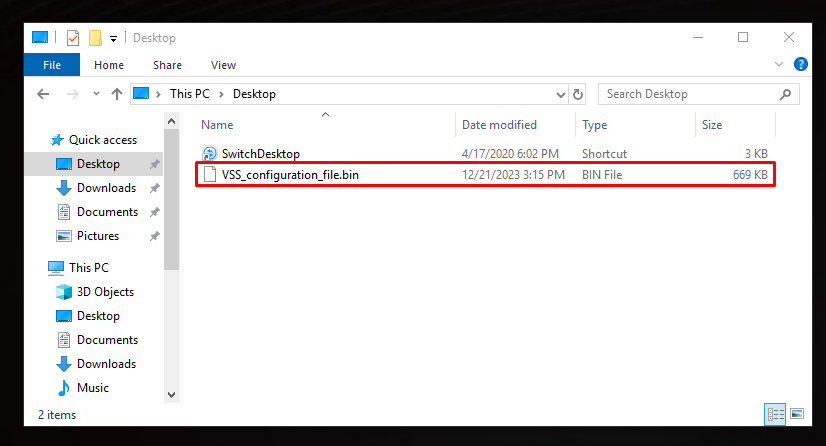
Task: Open the address bar history dropdown
Action: (560, 94)
